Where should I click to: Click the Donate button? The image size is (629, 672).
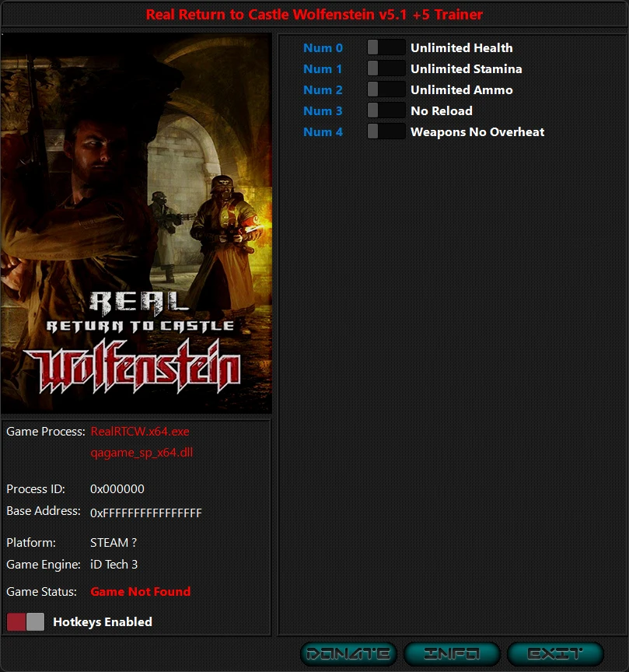[349, 653]
